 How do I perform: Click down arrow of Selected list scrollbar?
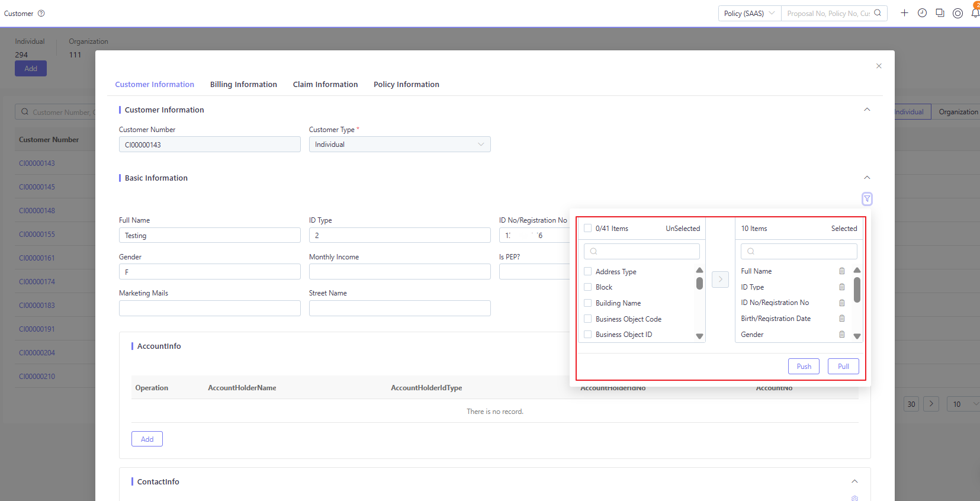click(x=857, y=336)
